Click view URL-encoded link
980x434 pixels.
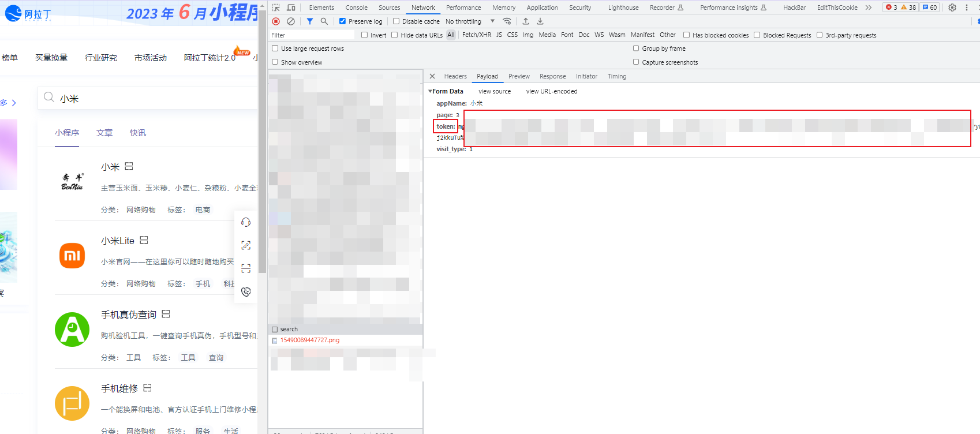(552, 91)
